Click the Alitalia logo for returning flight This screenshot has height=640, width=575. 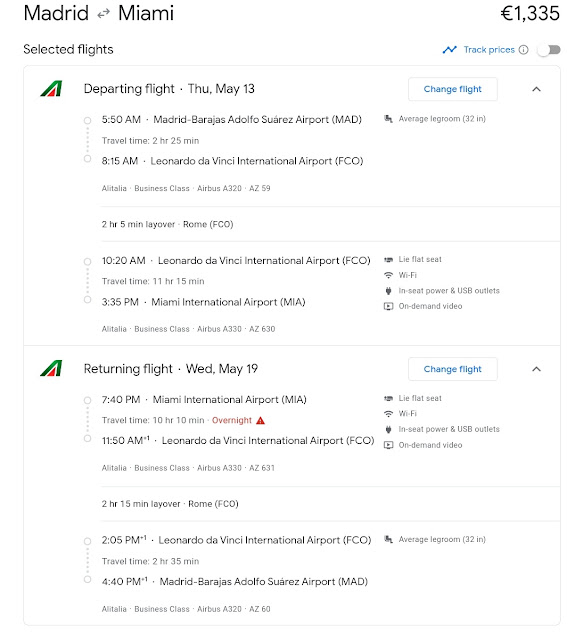(x=51, y=368)
